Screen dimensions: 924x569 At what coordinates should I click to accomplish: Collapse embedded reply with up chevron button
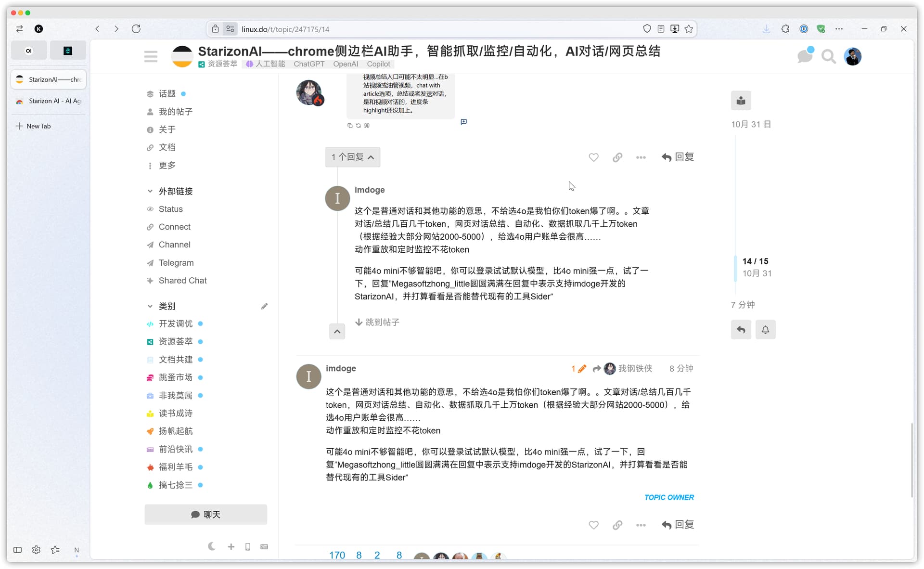point(337,331)
